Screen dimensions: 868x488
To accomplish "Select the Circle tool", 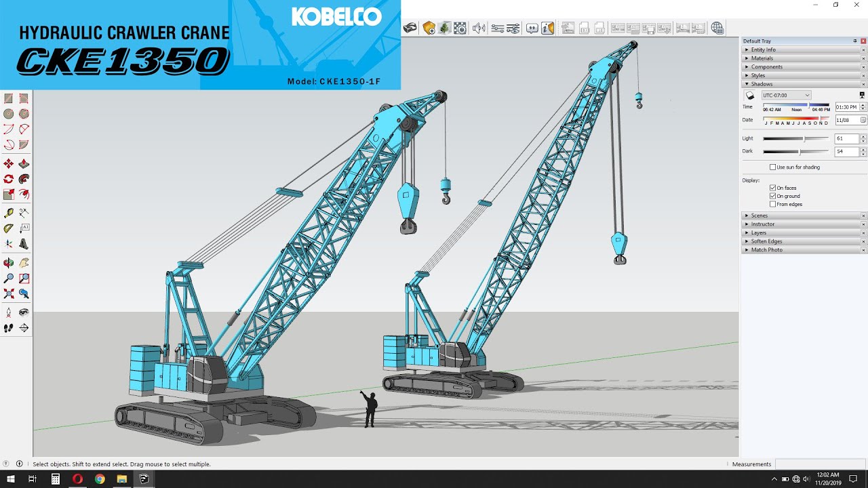I will point(8,114).
